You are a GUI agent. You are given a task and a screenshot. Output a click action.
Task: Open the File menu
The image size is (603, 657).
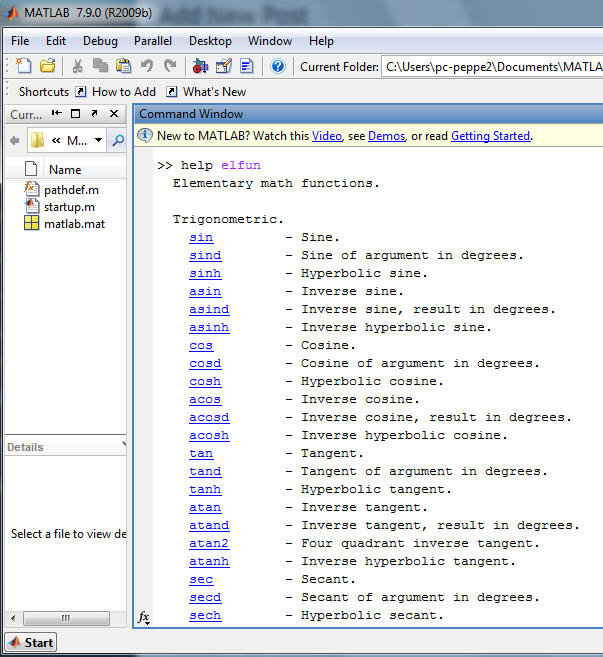[20, 41]
